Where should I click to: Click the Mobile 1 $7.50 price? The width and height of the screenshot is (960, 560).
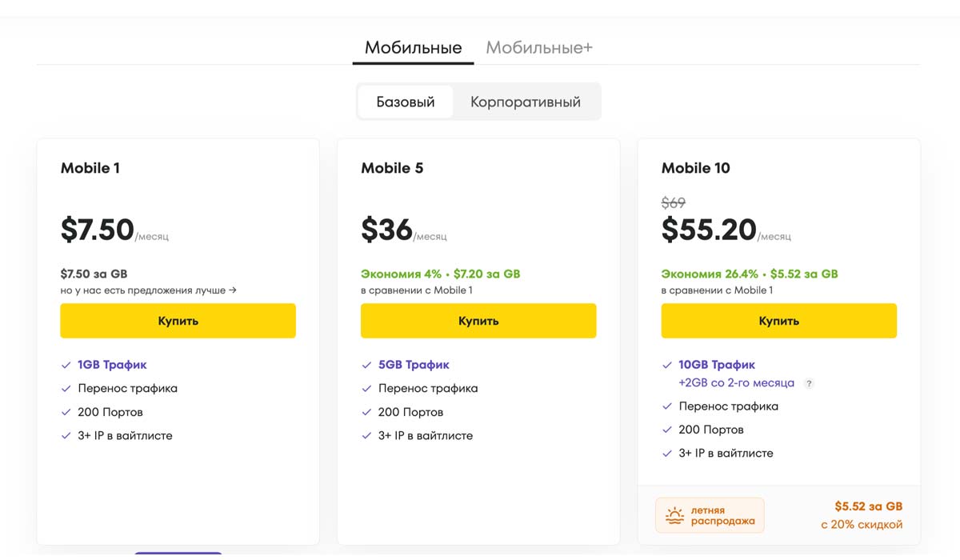[98, 230]
